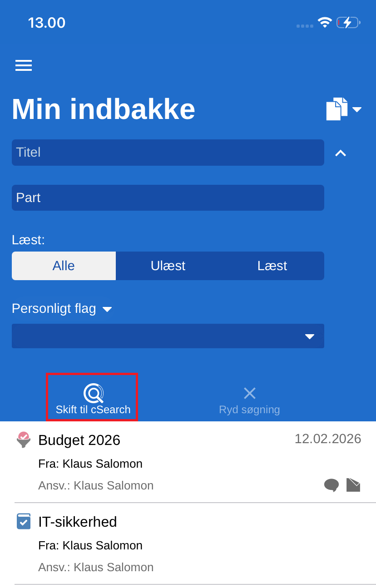Screen dimensions: 376x588
Task: Tap the Wi-Fi status icon
Action: click(x=325, y=22)
